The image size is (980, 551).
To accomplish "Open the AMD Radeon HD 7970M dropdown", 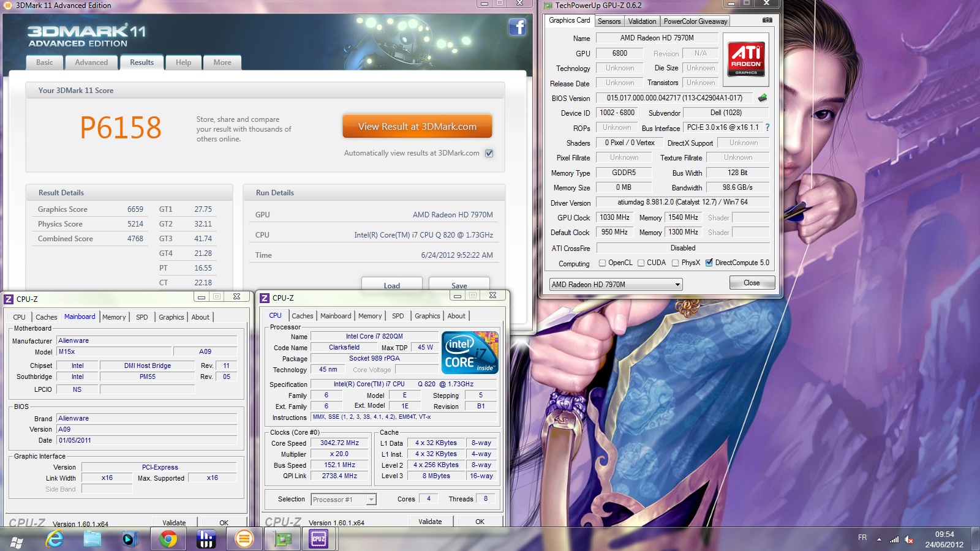I will [616, 285].
